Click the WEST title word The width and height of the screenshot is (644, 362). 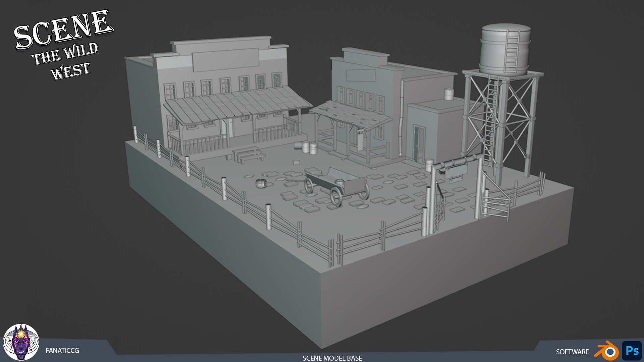pyautogui.click(x=70, y=71)
